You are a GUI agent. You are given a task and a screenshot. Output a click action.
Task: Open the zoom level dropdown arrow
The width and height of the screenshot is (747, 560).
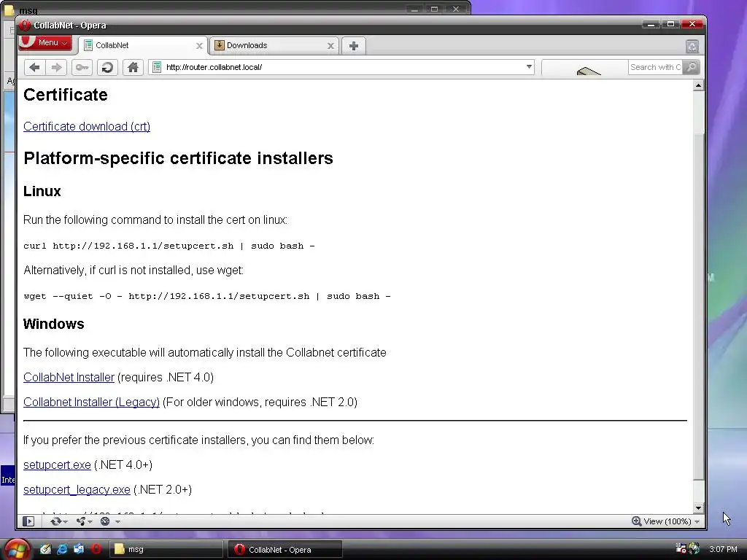click(697, 522)
